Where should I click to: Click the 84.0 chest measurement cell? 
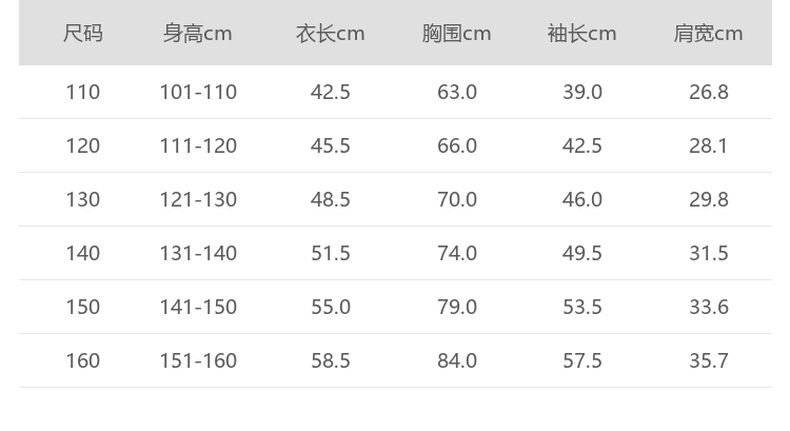[x=456, y=361]
